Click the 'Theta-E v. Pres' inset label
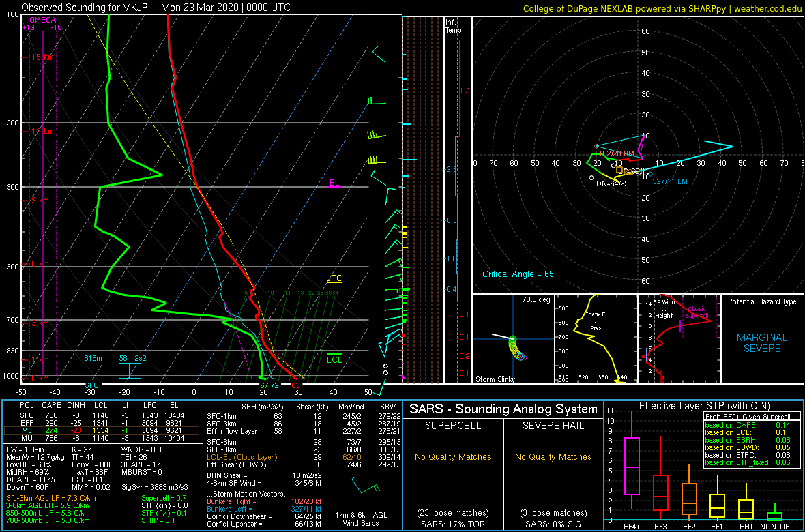 click(x=596, y=321)
